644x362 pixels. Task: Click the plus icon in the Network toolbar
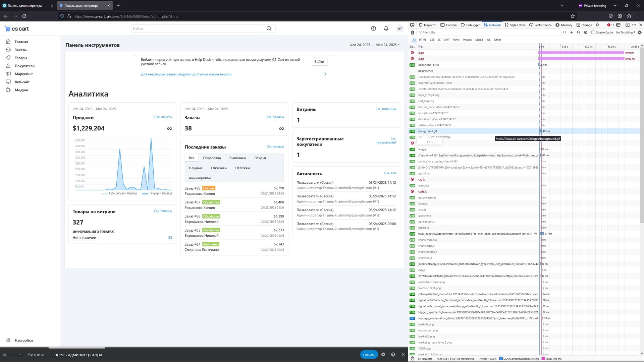click(x=572, y=33)
